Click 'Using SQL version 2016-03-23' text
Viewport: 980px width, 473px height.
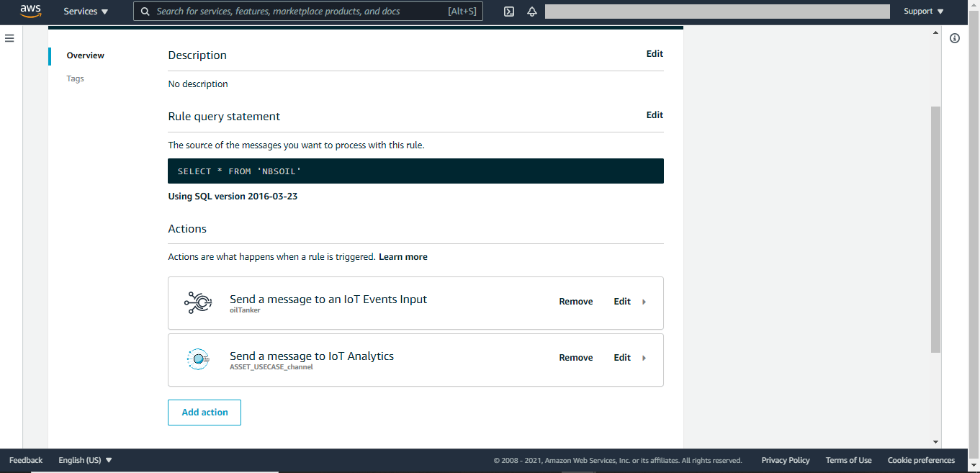pos(233,196)
